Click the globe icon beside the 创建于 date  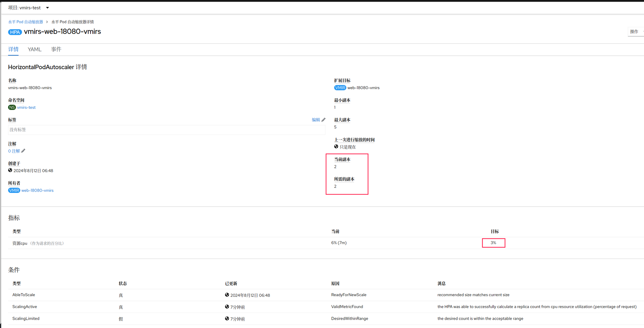point(10,170)
